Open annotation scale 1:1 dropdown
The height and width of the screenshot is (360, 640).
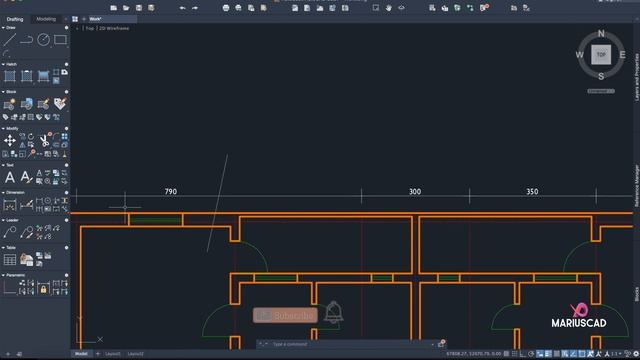click(616, 354)
